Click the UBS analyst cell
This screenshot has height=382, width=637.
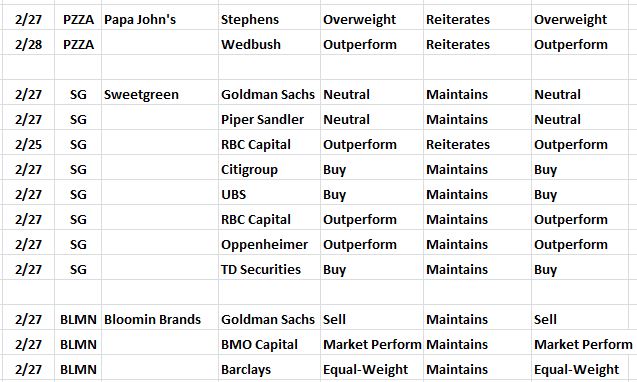[x=269, y=194]
